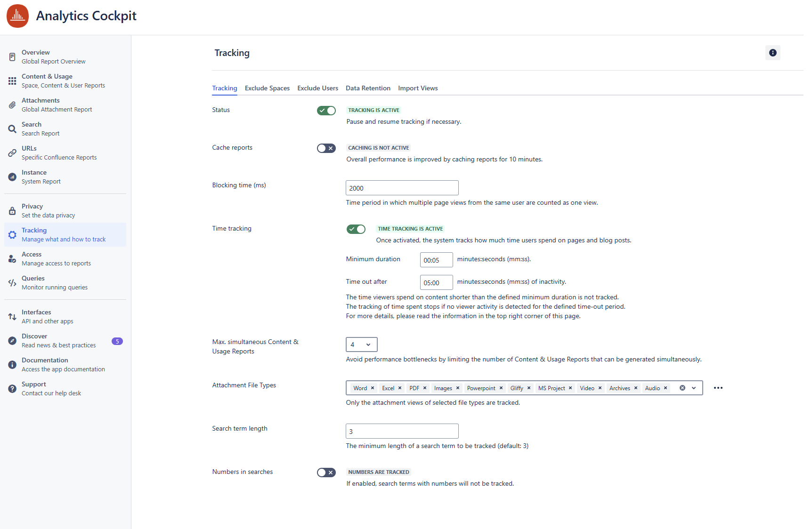
Task: Enable the Cache reports toggle
Action: (x=326, y=148)
